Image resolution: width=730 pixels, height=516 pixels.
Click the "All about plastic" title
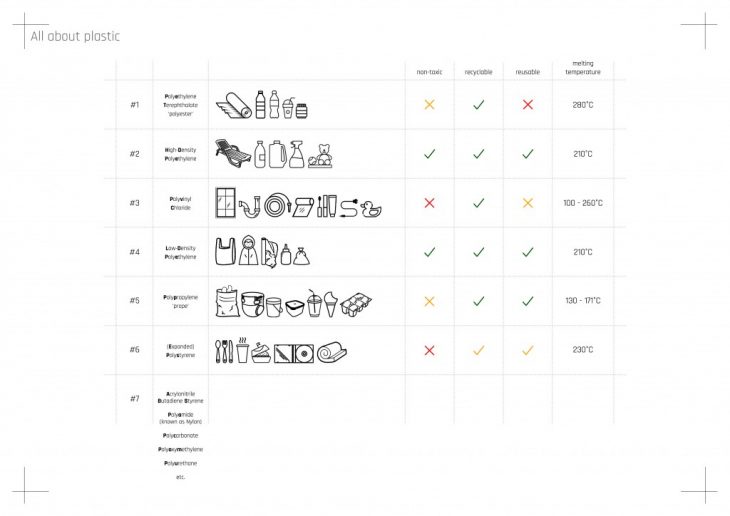[x=75, y=37]
